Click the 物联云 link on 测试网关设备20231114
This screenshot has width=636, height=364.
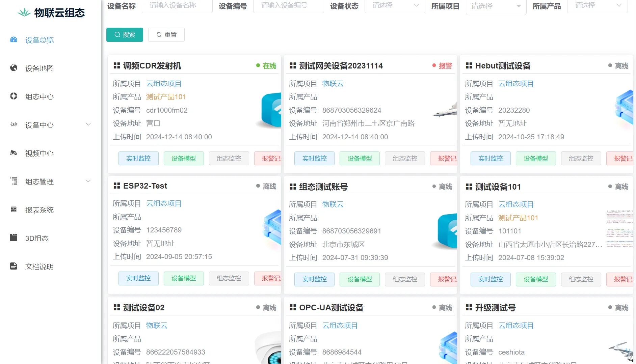pyautogui.click(x=333, y=84)
